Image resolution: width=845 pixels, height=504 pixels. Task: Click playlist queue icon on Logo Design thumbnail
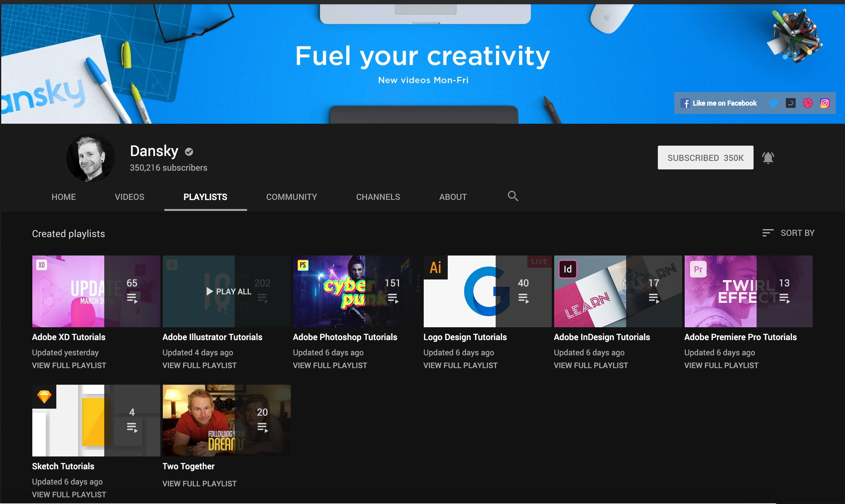(524, 299)
